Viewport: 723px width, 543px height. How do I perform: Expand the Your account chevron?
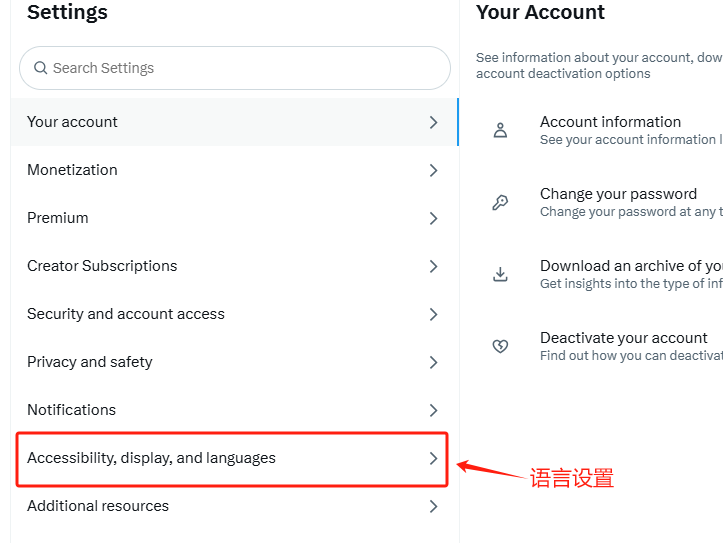point(433,122)
